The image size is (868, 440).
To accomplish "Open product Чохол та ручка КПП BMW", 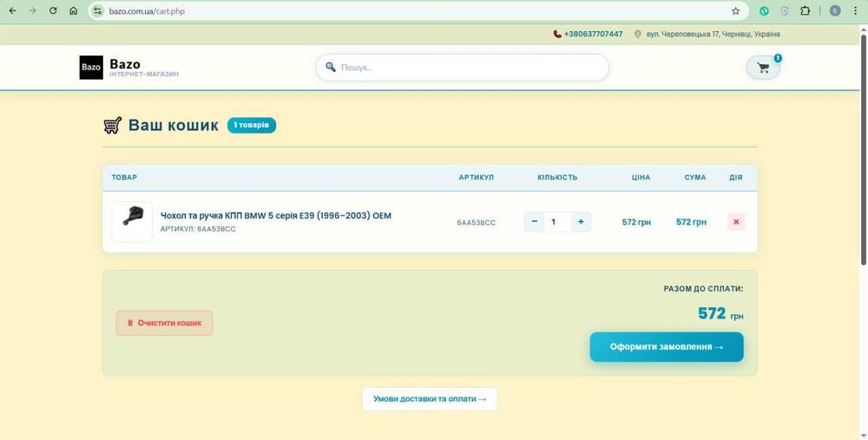I will pyautogui.click(x=276, y=215).
